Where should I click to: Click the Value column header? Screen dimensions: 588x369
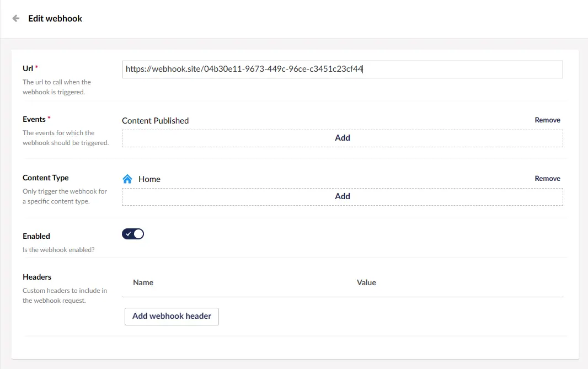(366, 282)
